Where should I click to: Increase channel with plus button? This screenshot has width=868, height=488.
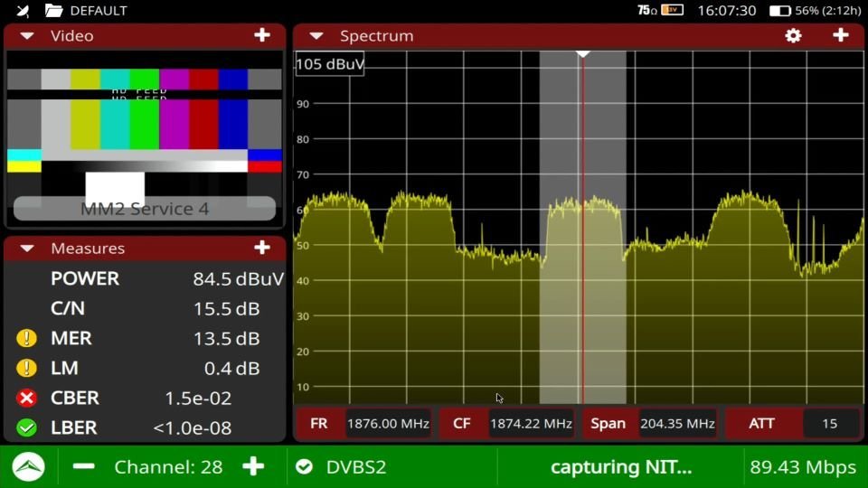[253, 466]
